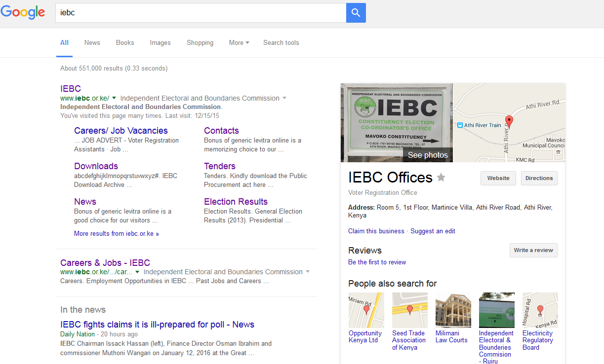Open the IEBC main result title
Image resolution: width=604 pixels, height=364 pixels.
(x=71, y=89)
